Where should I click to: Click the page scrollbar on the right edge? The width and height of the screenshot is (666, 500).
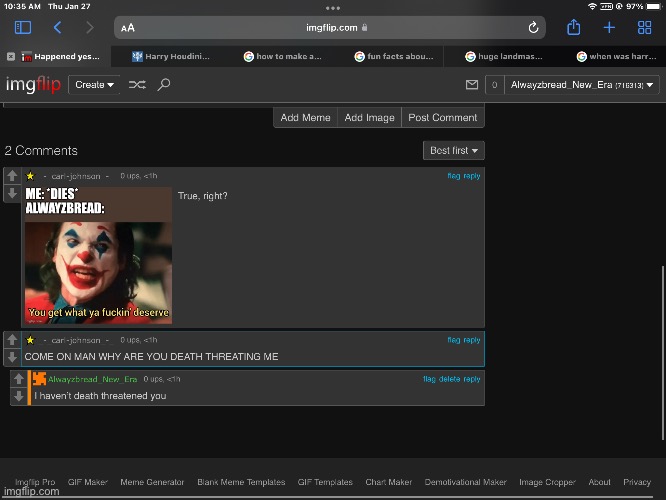pos(661,320)
